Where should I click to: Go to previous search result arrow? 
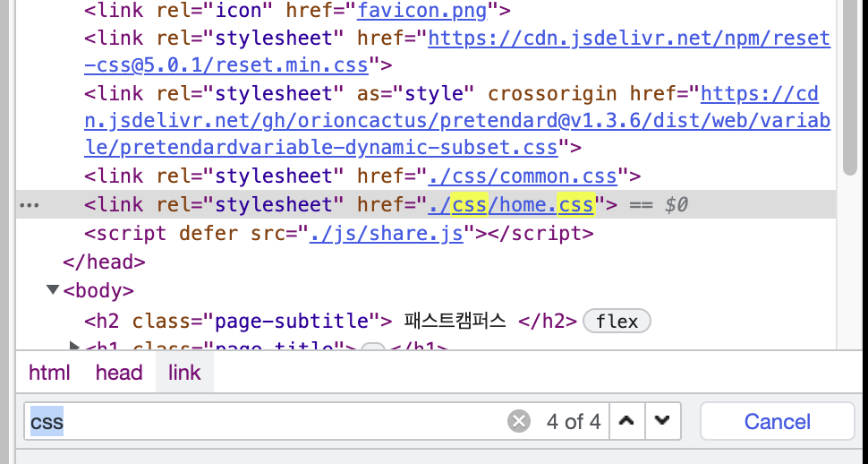(626, 421)
